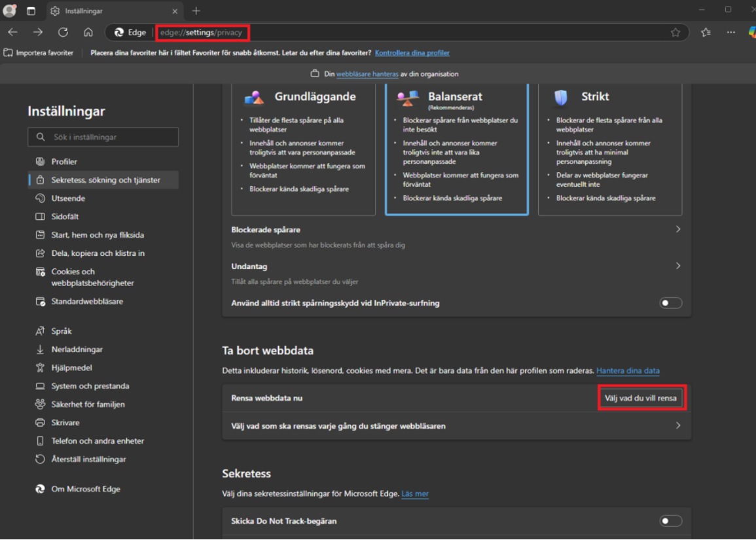This screenshot has width=756, height=540.
Task: Open the webbläsare hanteras link
Action: 367,74
